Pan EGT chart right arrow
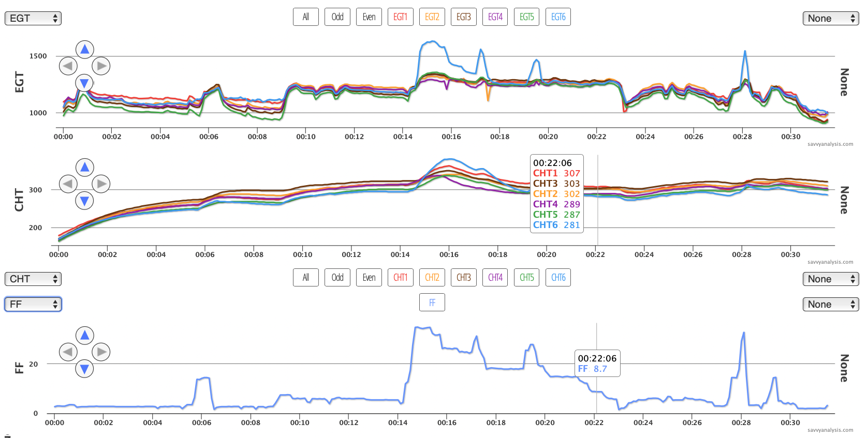Viewport: 868px width, 438px height. point(101,66)
